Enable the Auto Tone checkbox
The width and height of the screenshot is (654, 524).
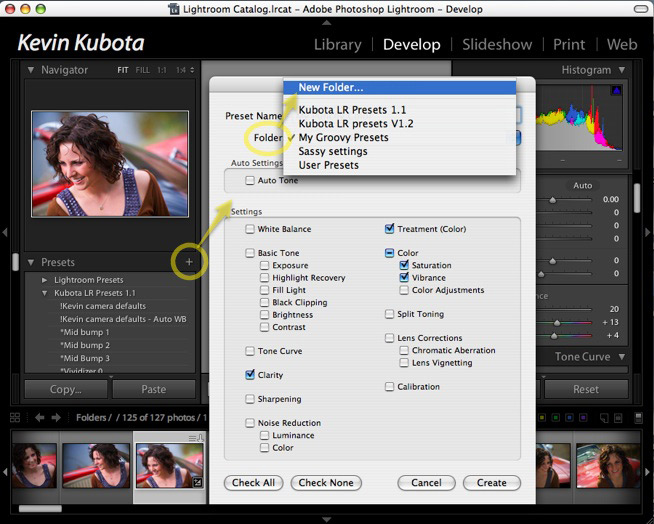pos(250,180)
